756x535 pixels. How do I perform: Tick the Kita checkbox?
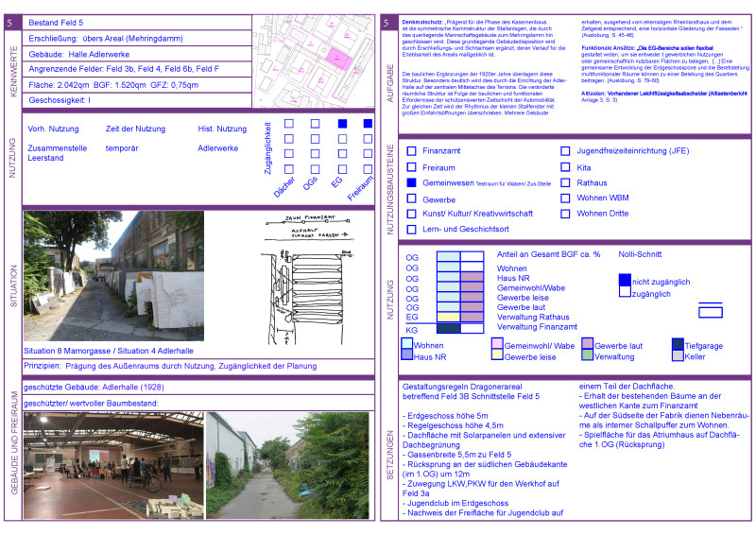tap(565, 167)
